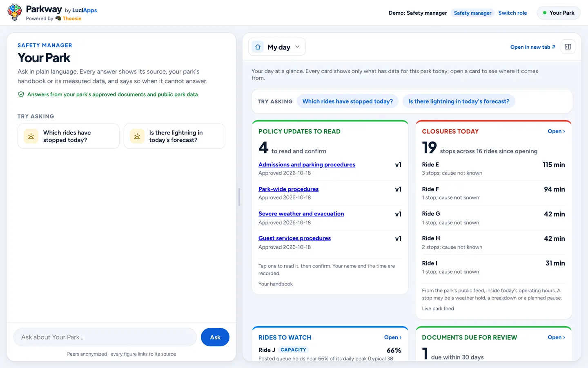Click the CAPACITY tag next to Ride J
This screenshot has height=368, width=588.
point(293,350)
